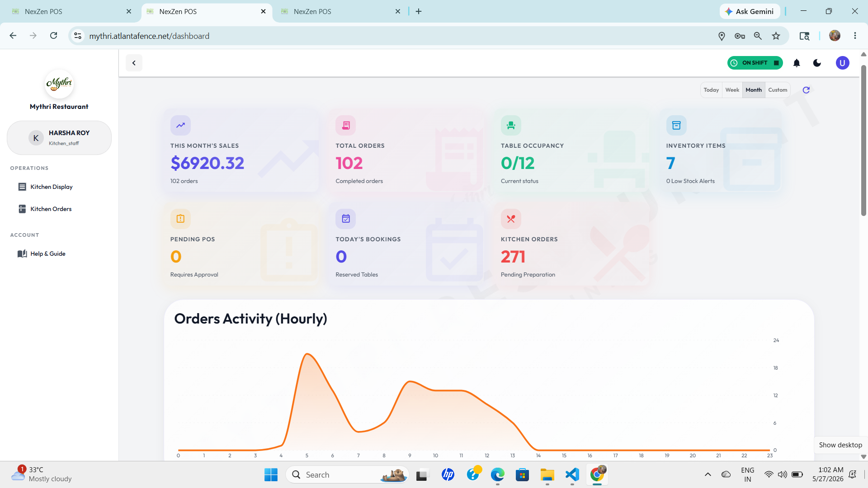Collapse the sidebar with back chevron
Screen dimensions: 868x488
coord(134,63)
